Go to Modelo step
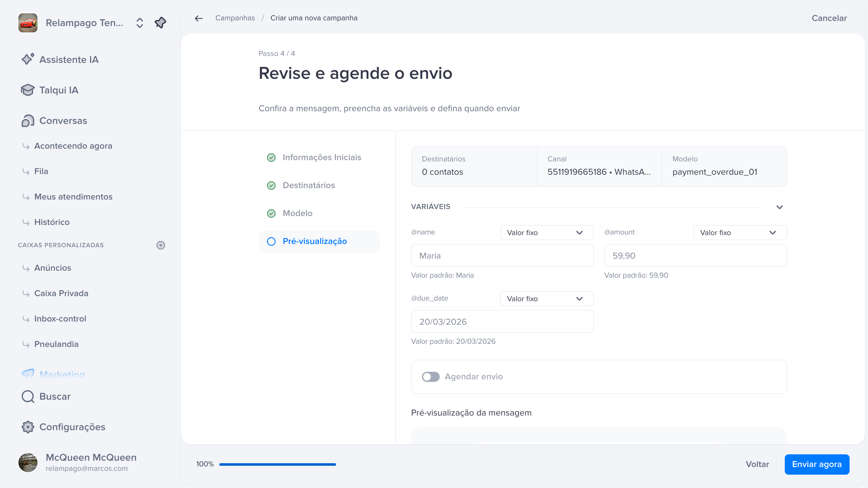The image size is (868, 488). click(x=319, y=213)
